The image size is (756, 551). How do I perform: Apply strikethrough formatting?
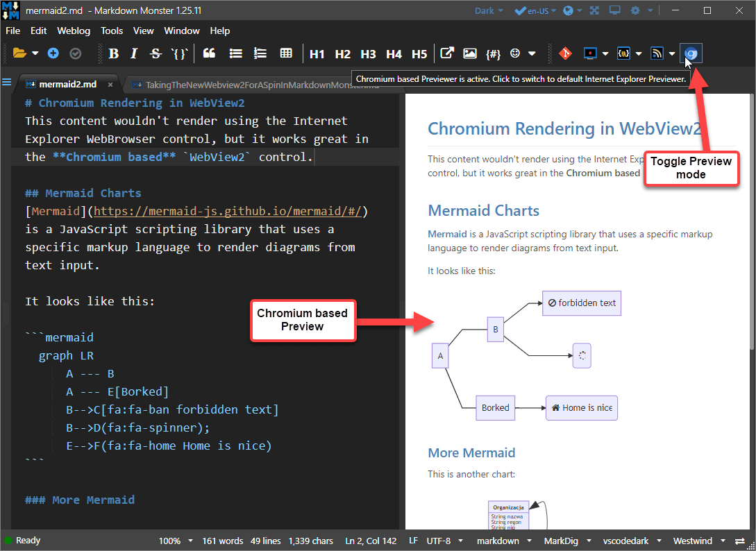[156, 53]
